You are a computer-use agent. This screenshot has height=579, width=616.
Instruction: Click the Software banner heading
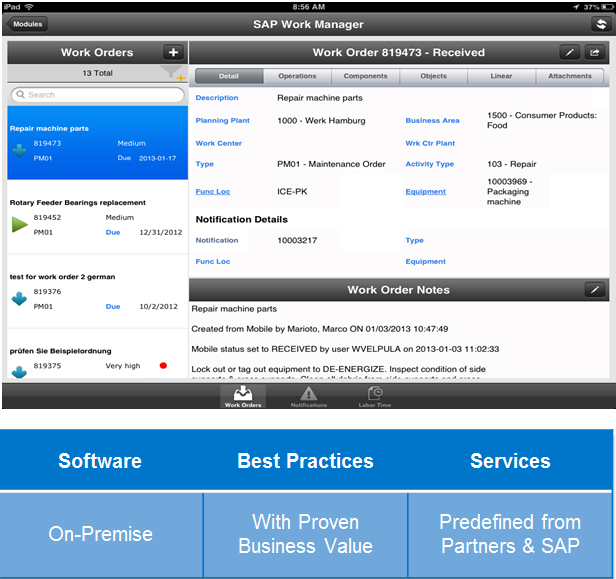point(100,461)
